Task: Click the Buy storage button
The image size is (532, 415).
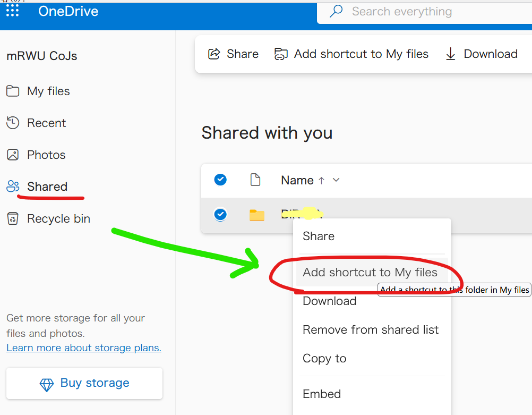Action: (84, 383)
